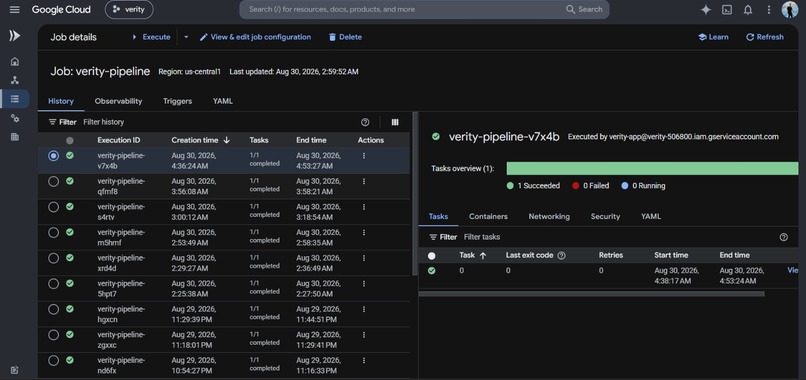Open the Containers tab of the execution
Screen dimensions: 806x380
pyautogui.click(x=488, y=216)
